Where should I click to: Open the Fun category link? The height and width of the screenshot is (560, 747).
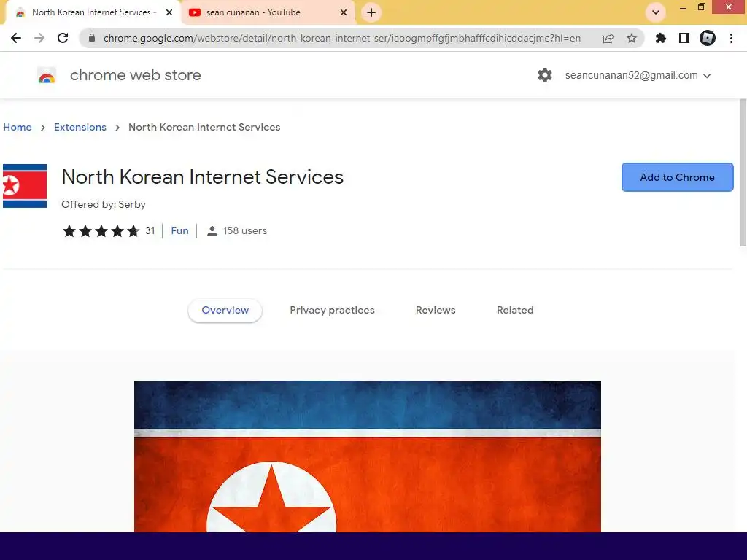(x=179, y=231)
